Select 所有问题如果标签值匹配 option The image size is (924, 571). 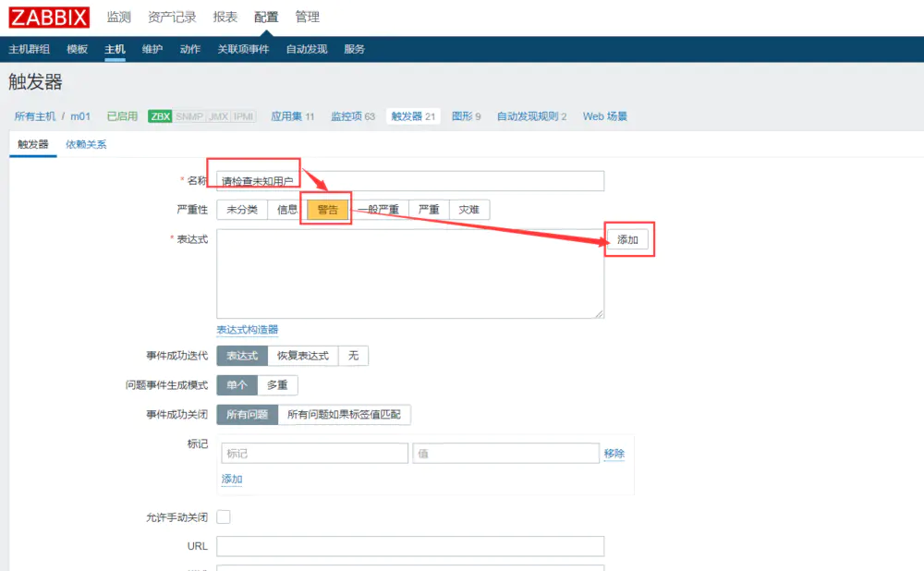(x=344, y=414)
